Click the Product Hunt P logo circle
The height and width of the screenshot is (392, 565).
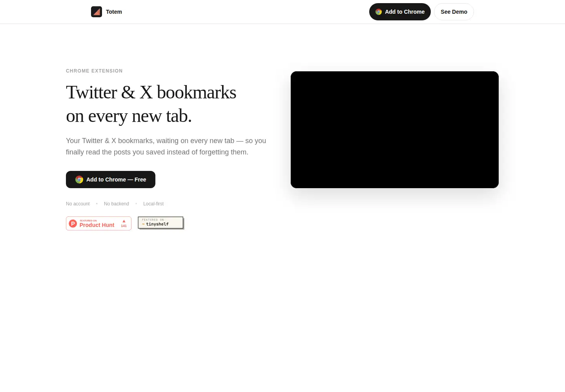73,223
